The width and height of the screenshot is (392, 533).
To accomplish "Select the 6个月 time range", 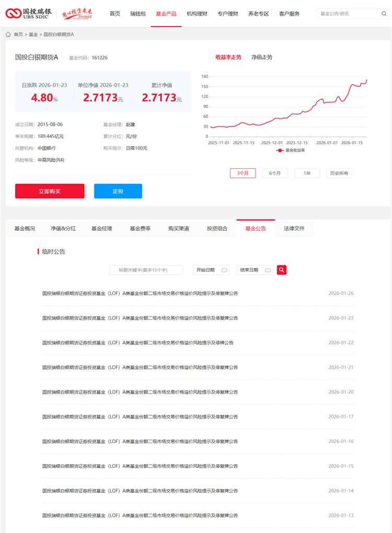I will 275,173.
